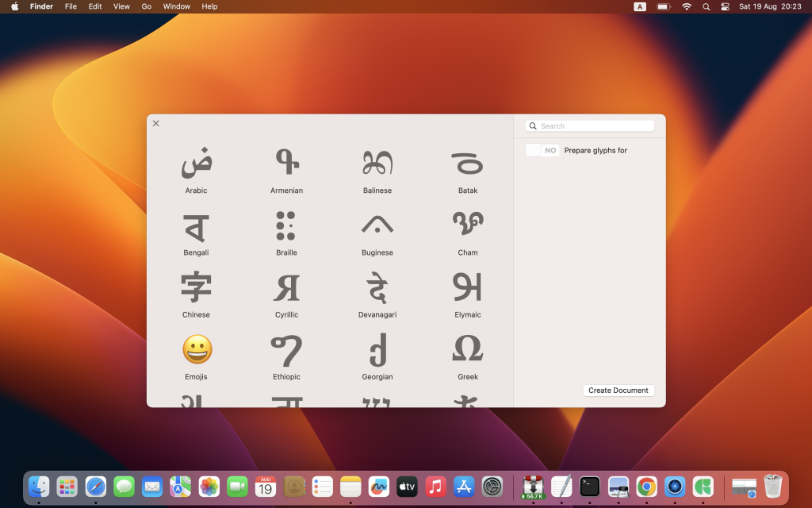Viewport: 812px width, 508px height.
Task: Click the Create Document button
Action: pos(619,391)
